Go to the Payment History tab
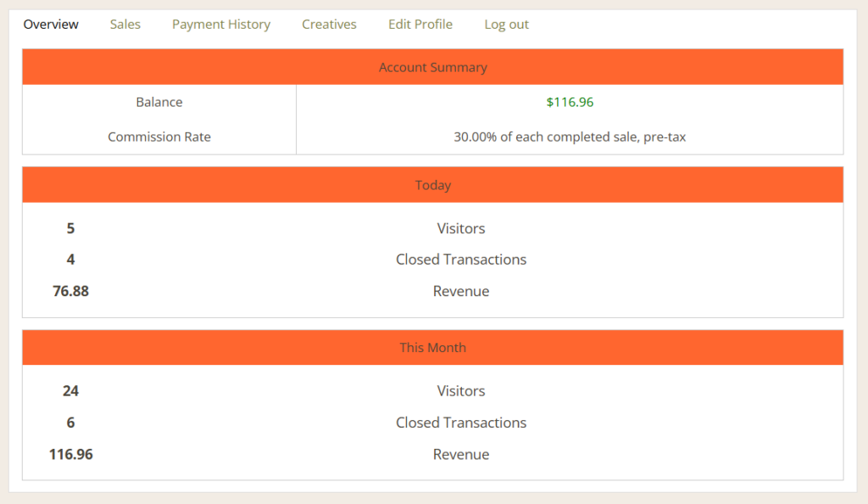The width and height of the screenshot is (868, 504). pyautogui.click(x=221, y=25)
